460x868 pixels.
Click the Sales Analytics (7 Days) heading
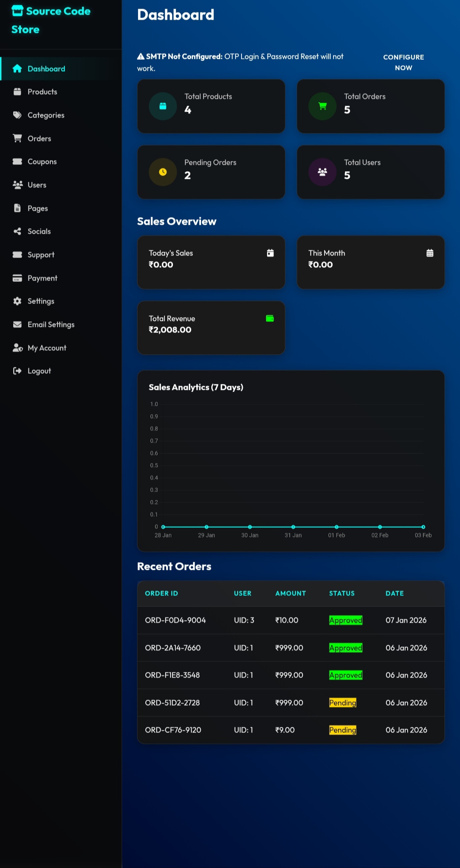[x=196, y=387]
